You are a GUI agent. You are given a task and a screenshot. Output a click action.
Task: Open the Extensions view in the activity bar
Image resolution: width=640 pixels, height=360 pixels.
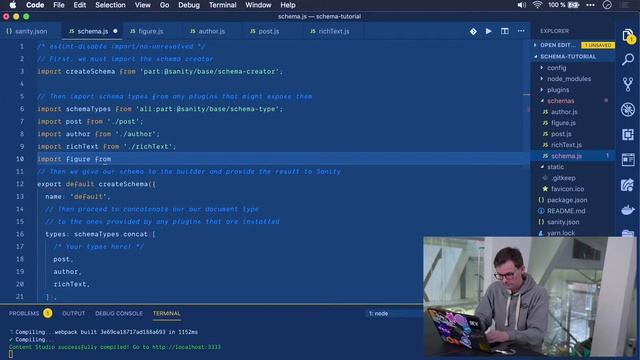[628, 134]
